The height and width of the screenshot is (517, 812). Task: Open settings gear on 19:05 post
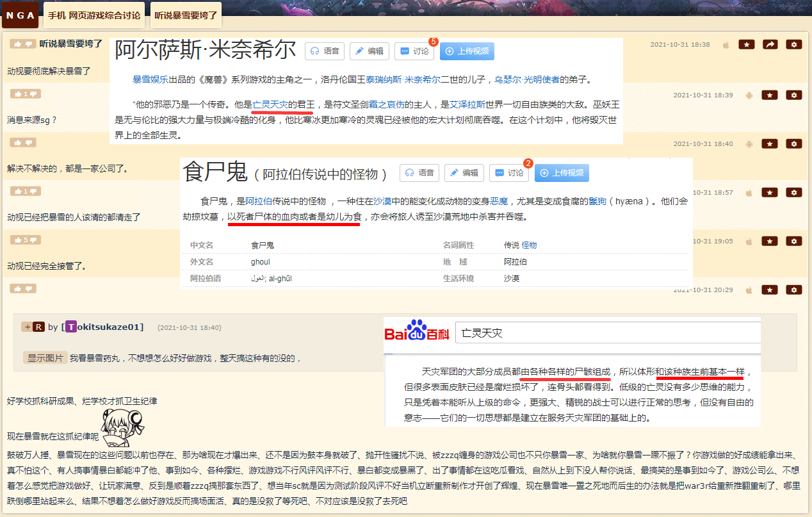point(794,241)
